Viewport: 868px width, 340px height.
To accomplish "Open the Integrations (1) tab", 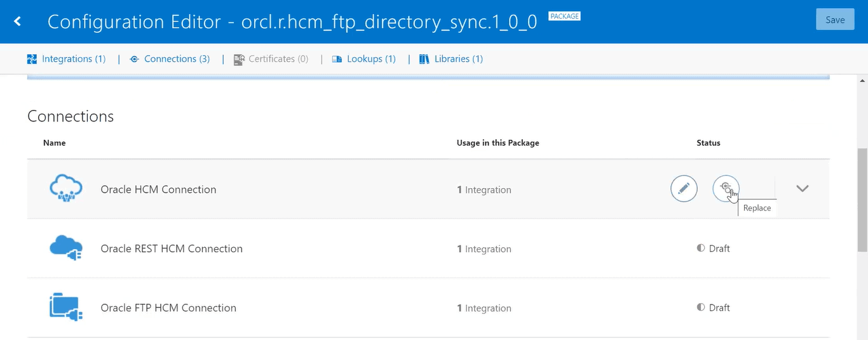I will click(74, 59).
